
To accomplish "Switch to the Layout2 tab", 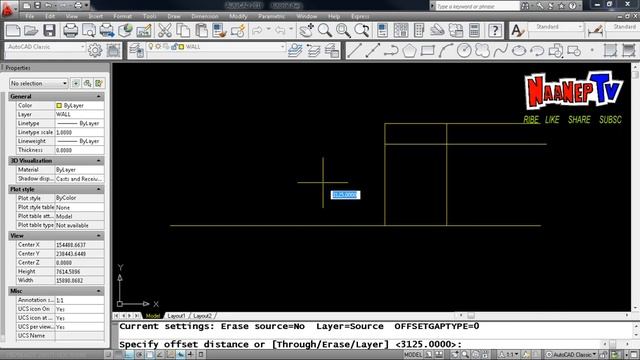I will 202,316.
